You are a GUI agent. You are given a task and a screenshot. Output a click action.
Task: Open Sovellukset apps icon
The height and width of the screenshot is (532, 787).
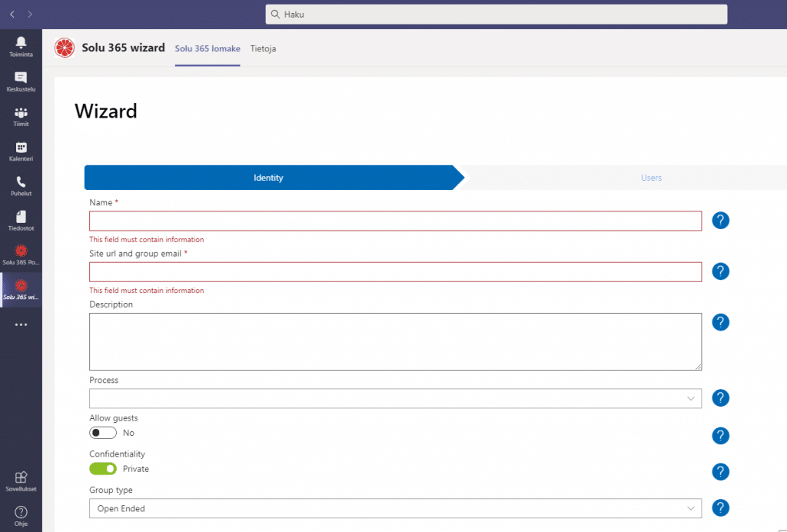(x=21, y=480)
